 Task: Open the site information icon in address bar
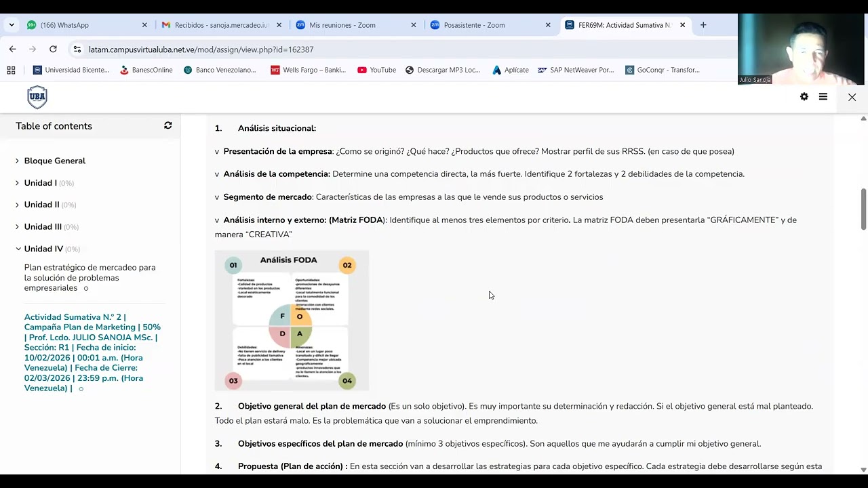[x=77, y=49]
